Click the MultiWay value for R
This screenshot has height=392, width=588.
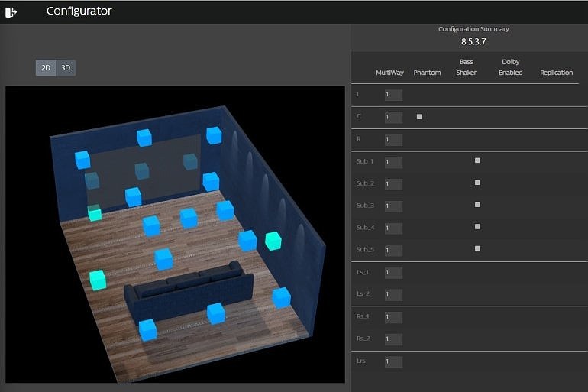pos(393,140)
